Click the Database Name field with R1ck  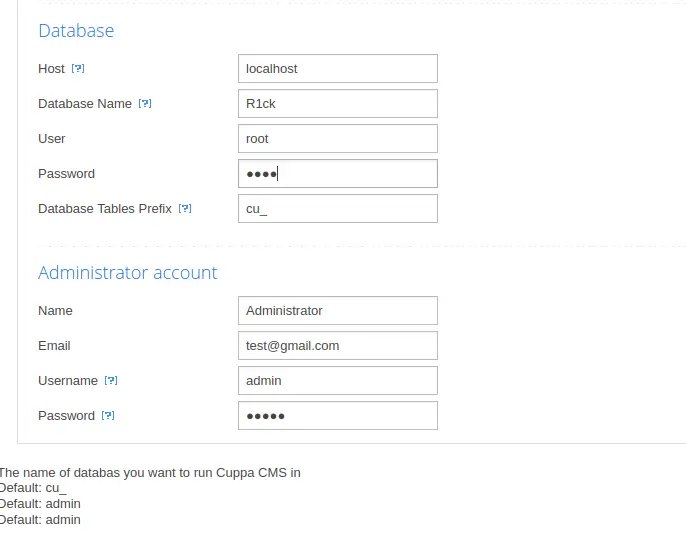337,104
